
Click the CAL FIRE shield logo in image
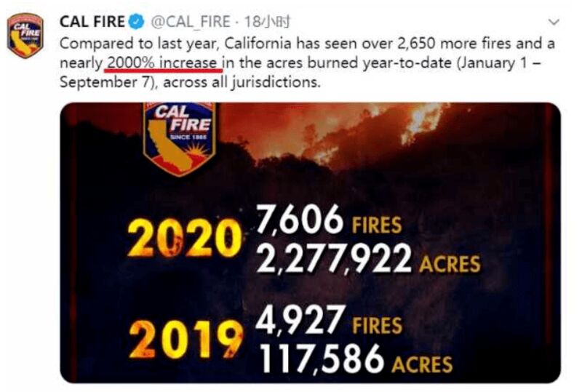[x=180, y=139]
